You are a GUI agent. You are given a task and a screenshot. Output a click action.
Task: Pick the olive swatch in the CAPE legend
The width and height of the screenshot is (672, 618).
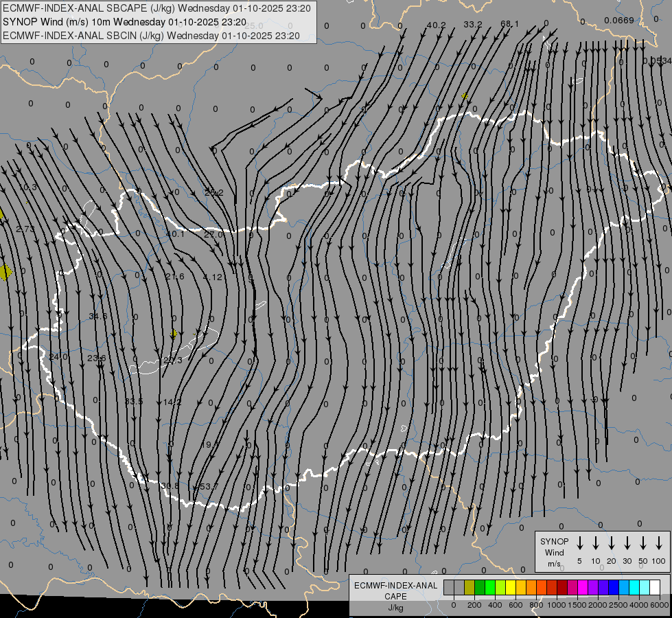(470, 588)
